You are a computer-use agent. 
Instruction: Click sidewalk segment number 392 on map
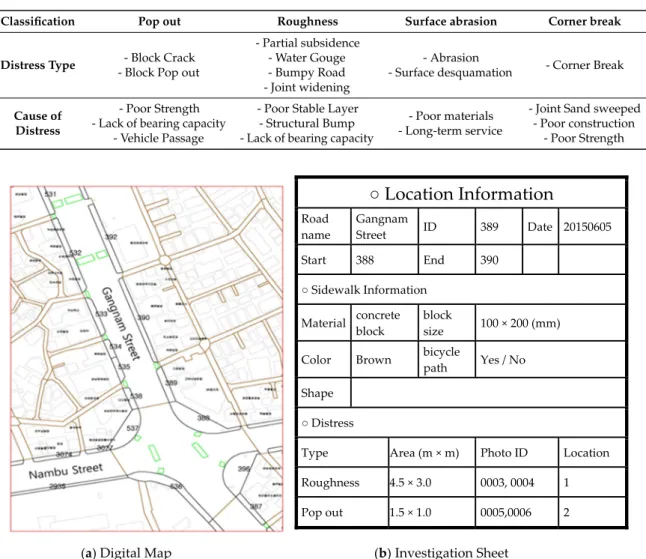coord(111,237)
